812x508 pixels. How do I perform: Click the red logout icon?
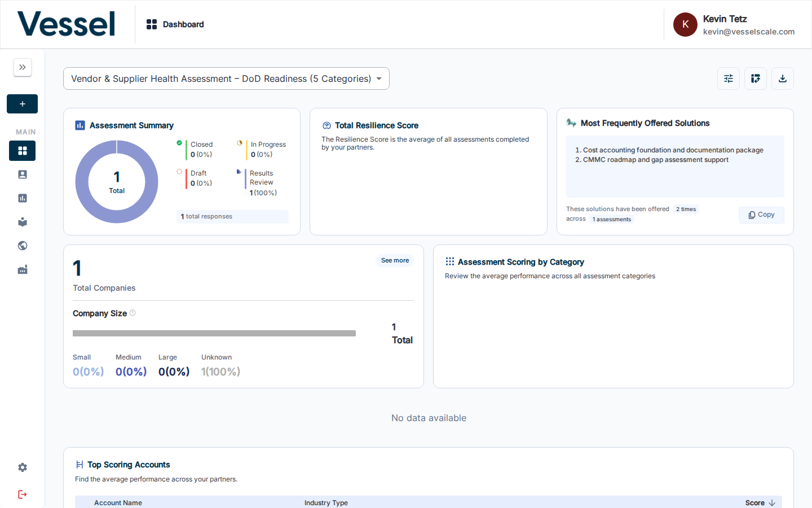23,494
